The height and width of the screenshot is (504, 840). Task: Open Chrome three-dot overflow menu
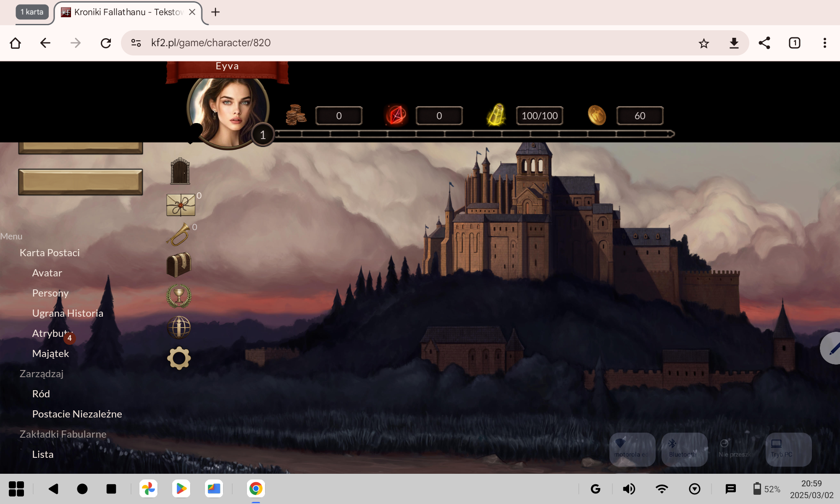tap(824, 43)
